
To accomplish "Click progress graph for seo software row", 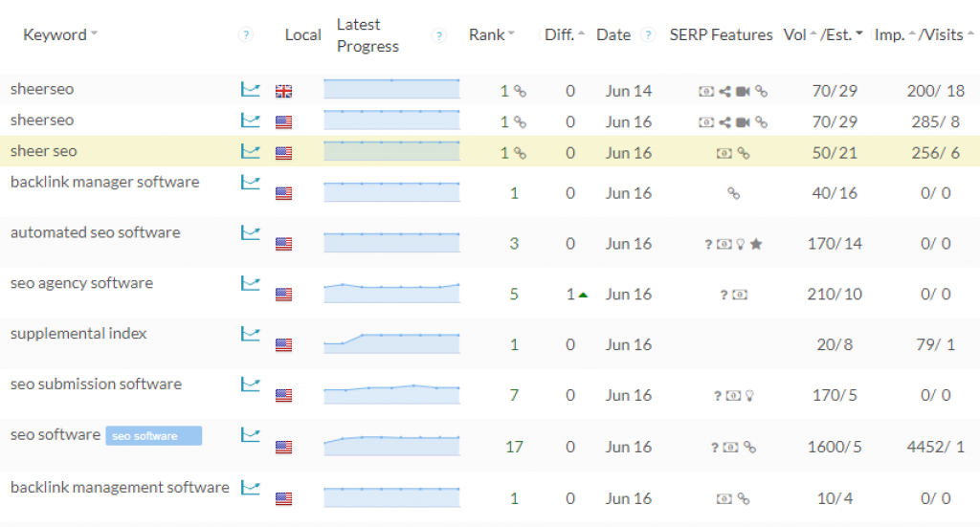I will tap(391, 445).
